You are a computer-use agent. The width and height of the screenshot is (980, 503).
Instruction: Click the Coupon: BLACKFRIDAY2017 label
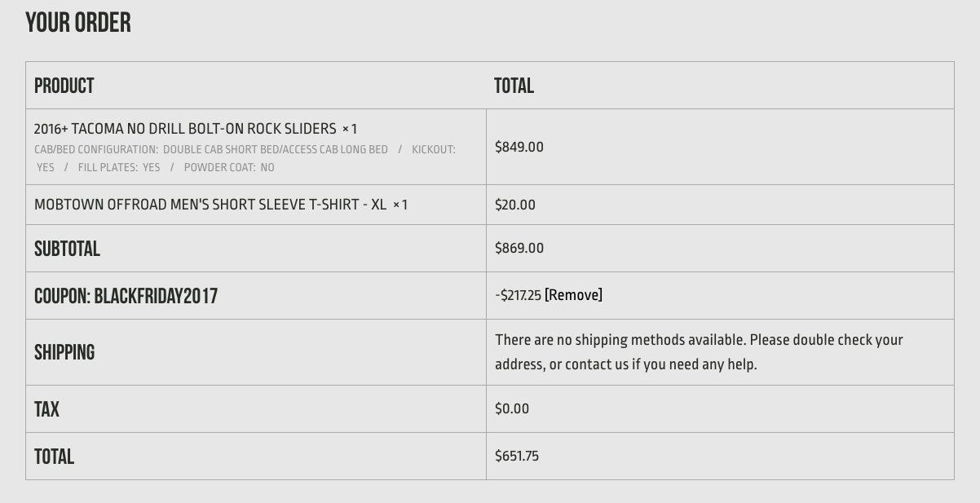(126, 296)
